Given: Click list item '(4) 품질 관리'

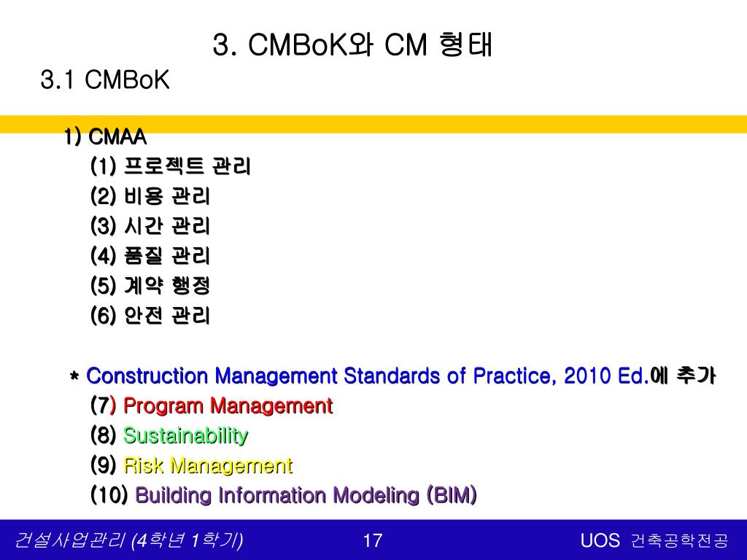Looking at the screenshot, I should pos(150,256).
